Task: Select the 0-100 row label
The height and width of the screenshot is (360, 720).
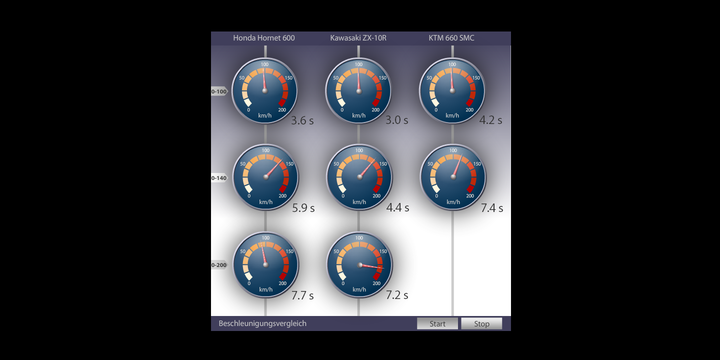Action: pyautogui.click(x=219, y=91)
